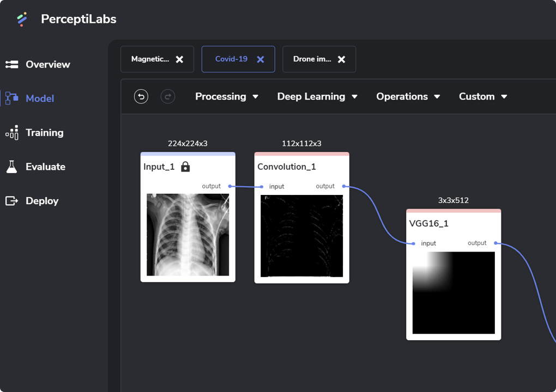The width and height of the screenshot is (556, 392).
Task: Switch to the Magnetic... tab
Action: (x=157, y=59)
